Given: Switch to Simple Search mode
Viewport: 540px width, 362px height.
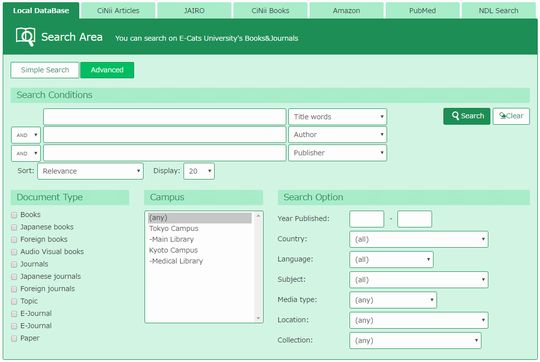Looking at the screenshot, I should [45, 70].
